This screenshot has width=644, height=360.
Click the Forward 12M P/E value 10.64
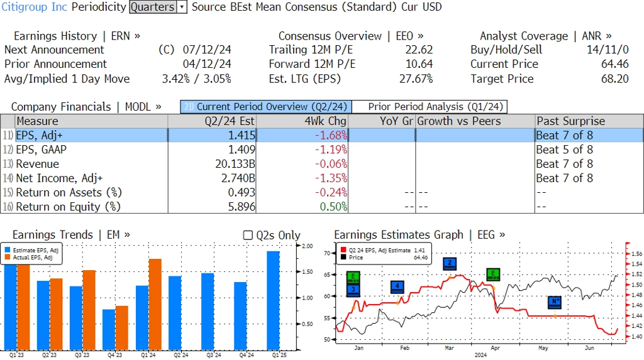(419, 64)
